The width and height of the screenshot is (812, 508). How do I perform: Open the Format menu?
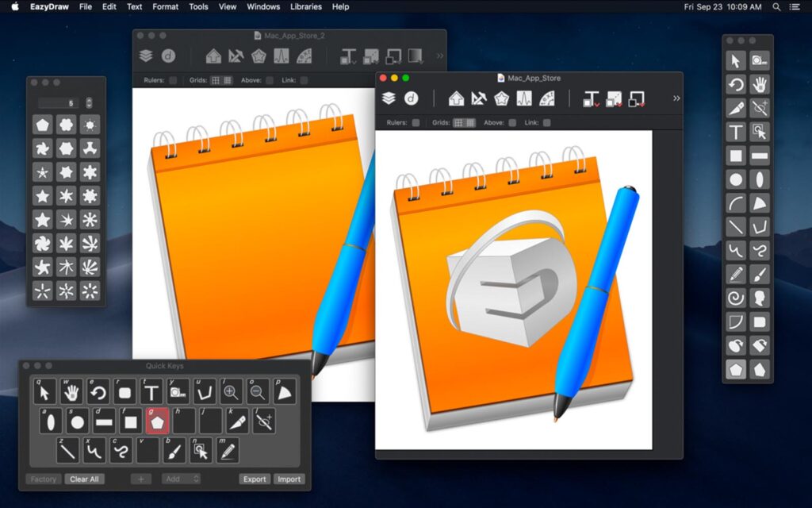(x=164, y=6)
